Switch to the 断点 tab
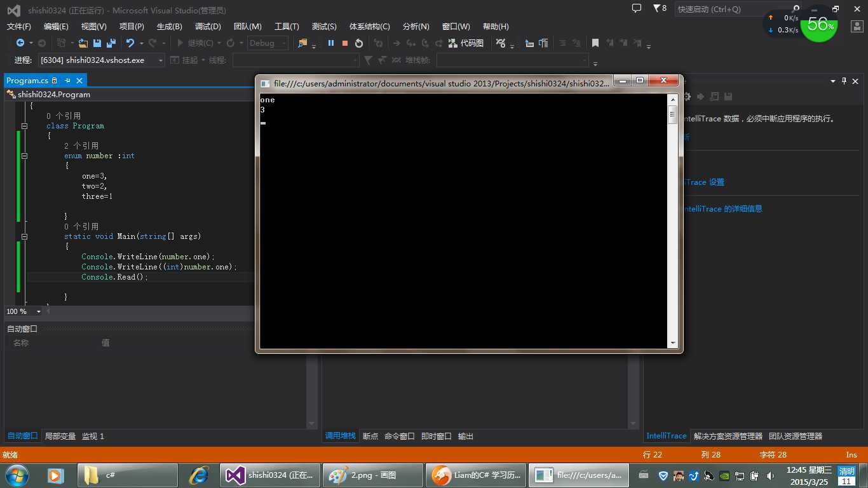 pyautogui.click(x=370, y=436)
